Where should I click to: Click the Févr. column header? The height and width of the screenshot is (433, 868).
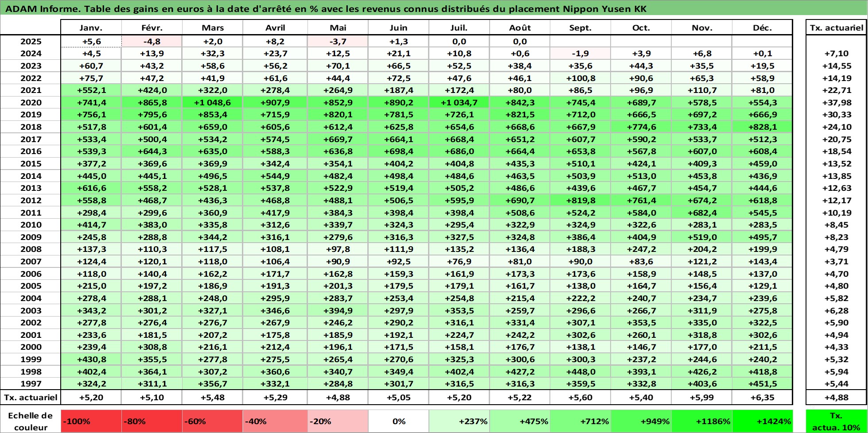pyautogui.click(x=152, y=27)
